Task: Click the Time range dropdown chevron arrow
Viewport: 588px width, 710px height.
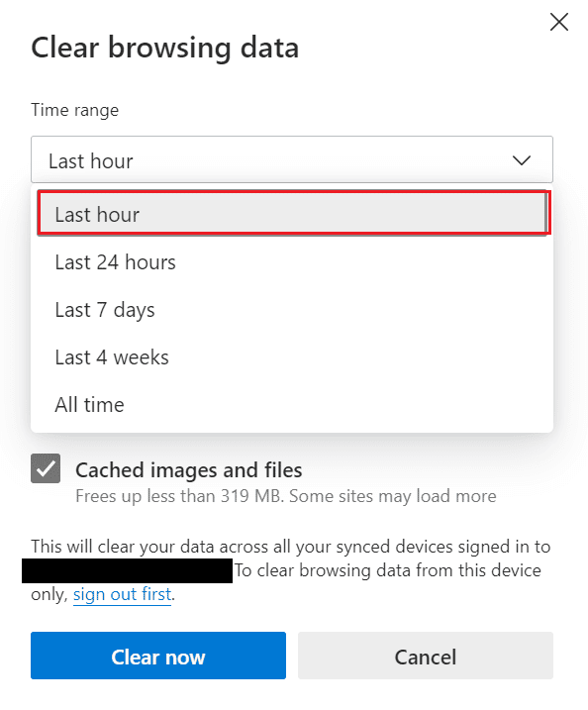Action: point(522,160)
